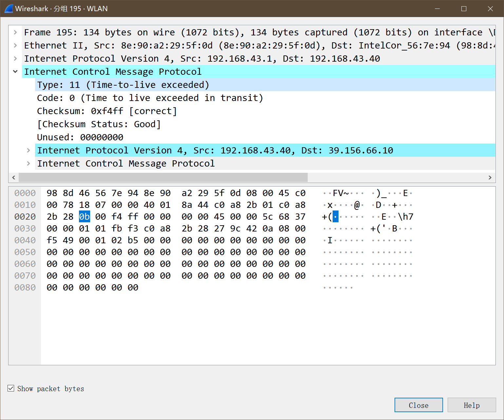504x420 pixels.
Task: Select [Checksum Status: Good] row
Action: (265, 124)
